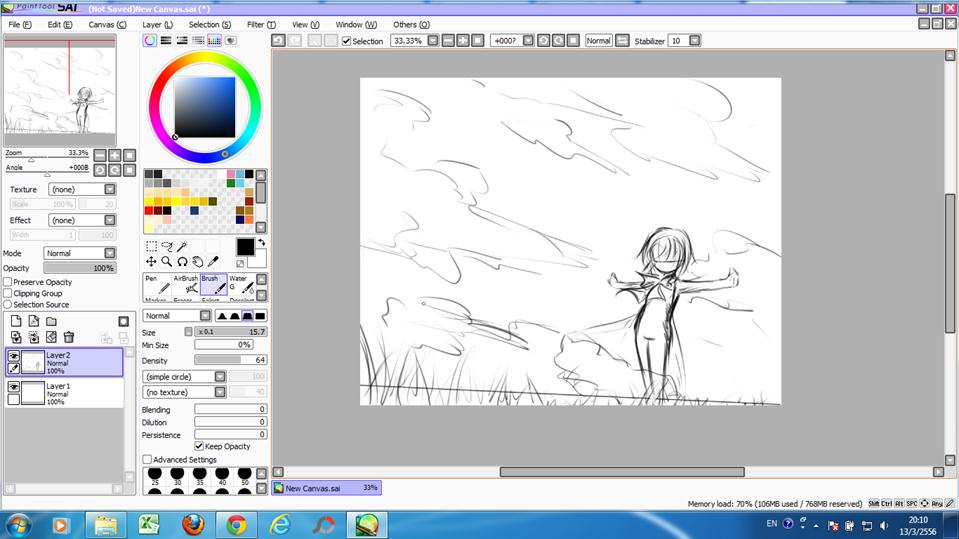
Task: Select the rectangular Selection tool
Action: 151,247
